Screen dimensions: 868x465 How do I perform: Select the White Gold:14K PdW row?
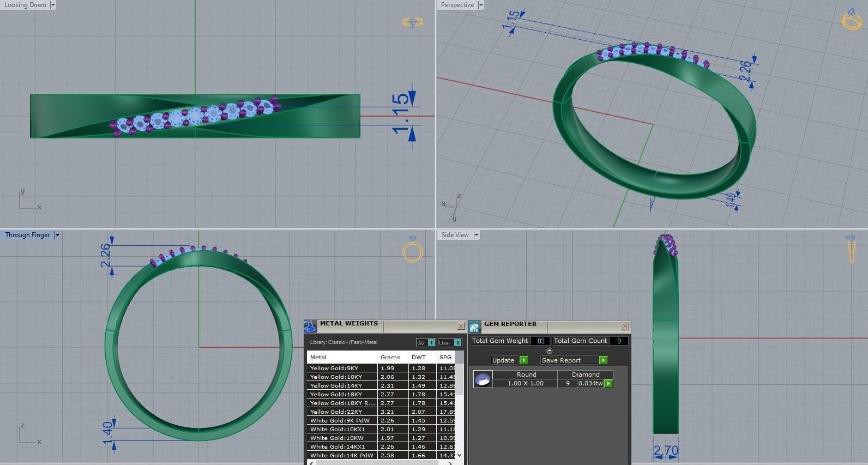381,455
